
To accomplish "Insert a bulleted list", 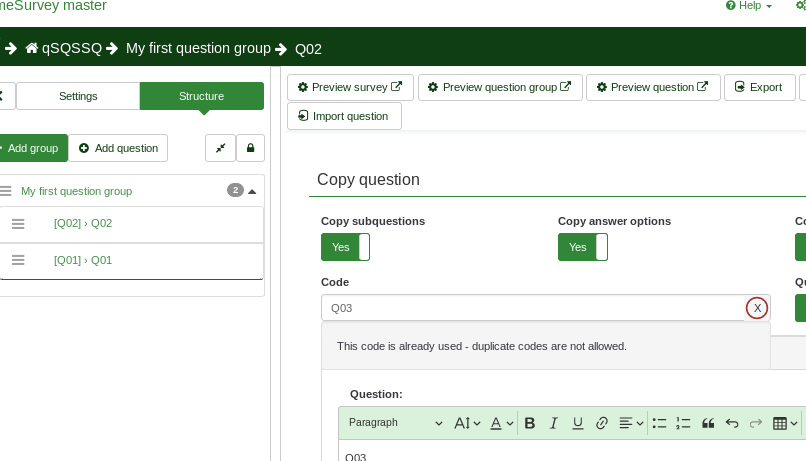I will pyautogui.click(x=660, y=423).
